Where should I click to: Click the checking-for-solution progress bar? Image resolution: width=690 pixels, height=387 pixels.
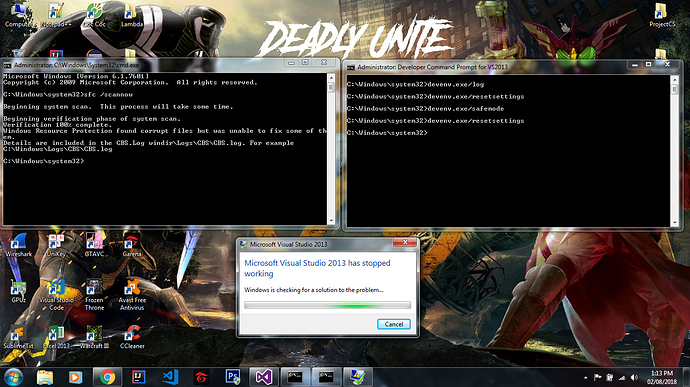click(x=327, y=305)
